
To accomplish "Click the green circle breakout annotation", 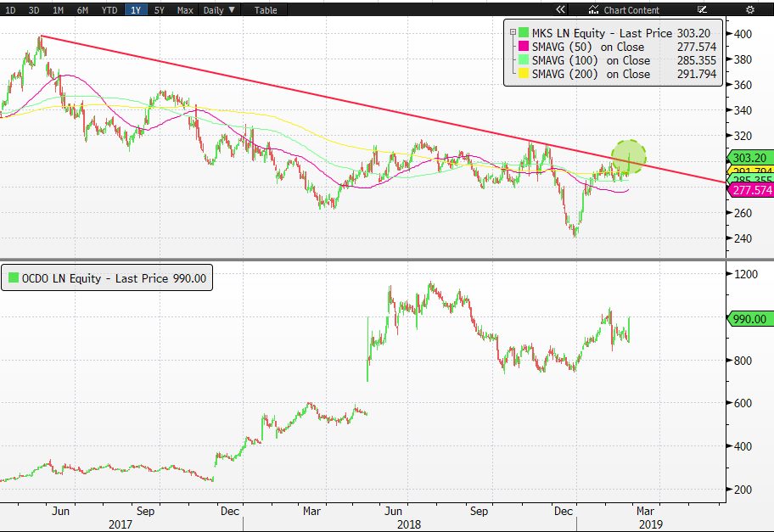I will (x=628, y=156).
